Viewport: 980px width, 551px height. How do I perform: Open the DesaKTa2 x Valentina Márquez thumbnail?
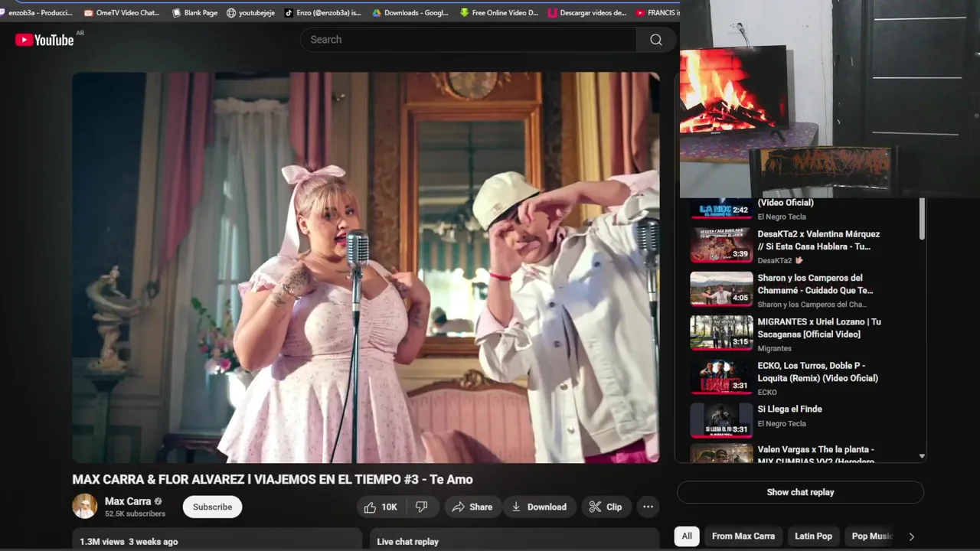click(721, 245)
